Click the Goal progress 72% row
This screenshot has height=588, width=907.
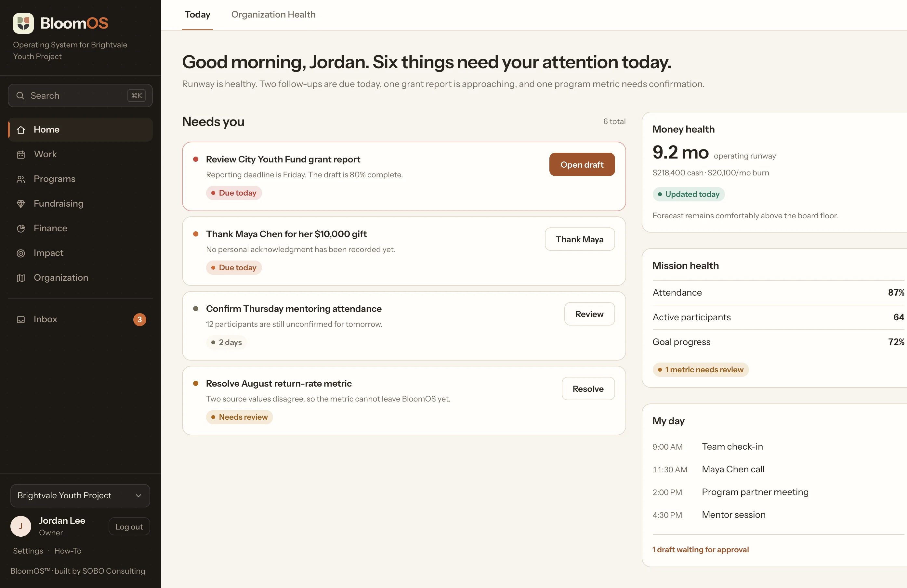point(778,342)
